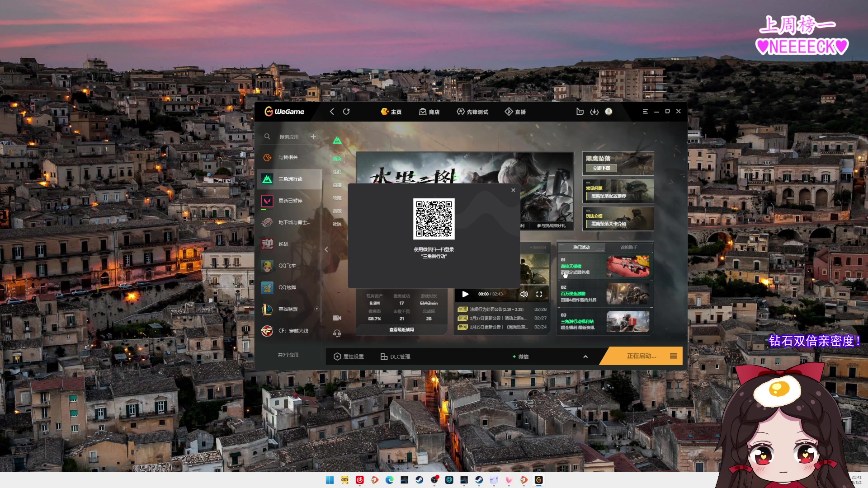Open NetEase Cloud Music from the taskbar

(x=359, y=480)
